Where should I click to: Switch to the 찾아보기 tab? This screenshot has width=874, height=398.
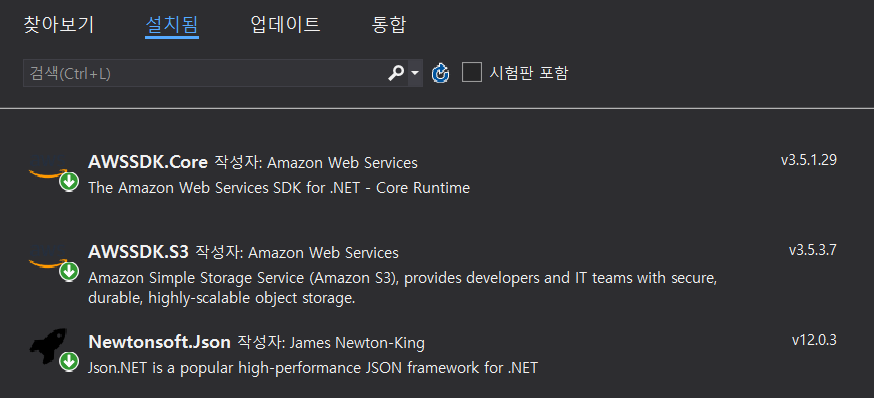coord(59,25)
